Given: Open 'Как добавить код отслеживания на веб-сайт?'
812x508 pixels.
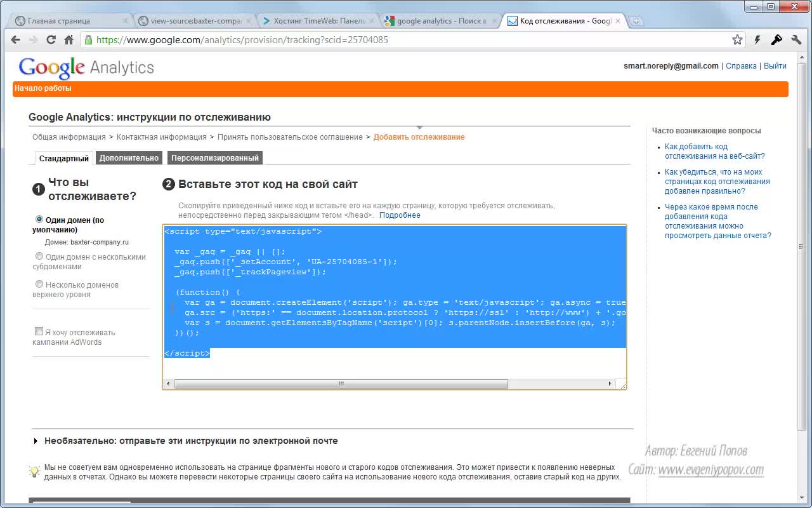Looking at the screenshot, I should pos(714,151).
